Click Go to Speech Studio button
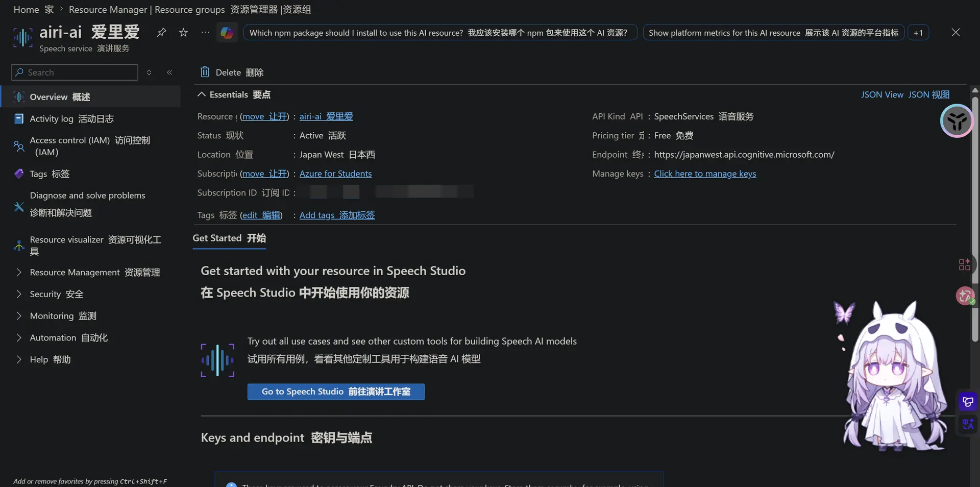The height and width of the screenshot is (487, 980). tap(336, 392)
